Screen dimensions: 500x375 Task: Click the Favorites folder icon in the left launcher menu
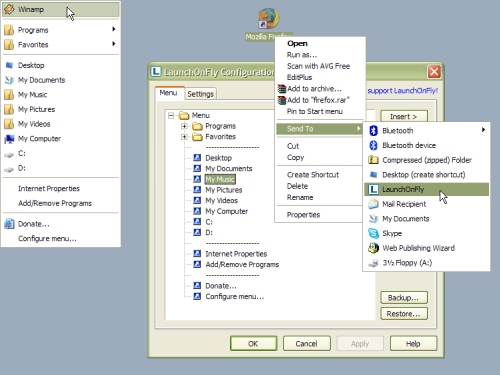click(9, 45)
